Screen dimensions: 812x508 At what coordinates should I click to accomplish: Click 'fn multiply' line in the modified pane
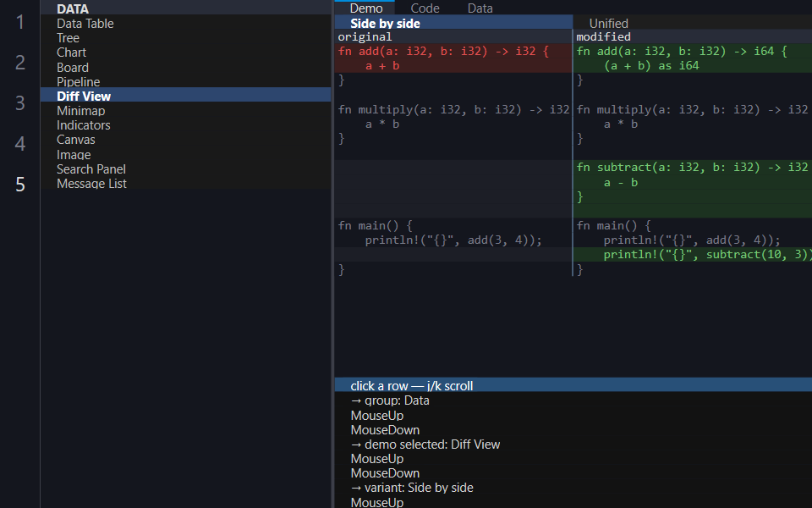coord(693,109)
